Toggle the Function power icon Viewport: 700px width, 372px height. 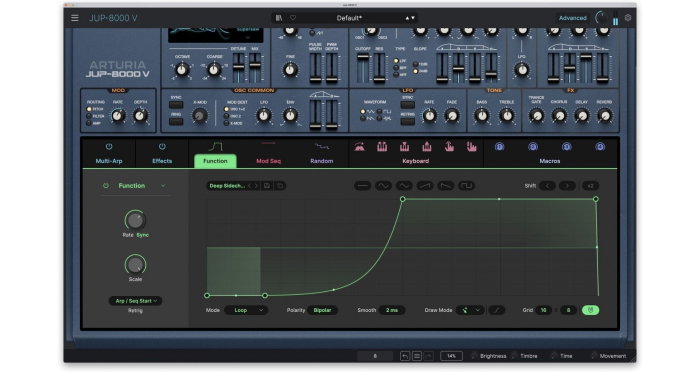tap(106, 186)
